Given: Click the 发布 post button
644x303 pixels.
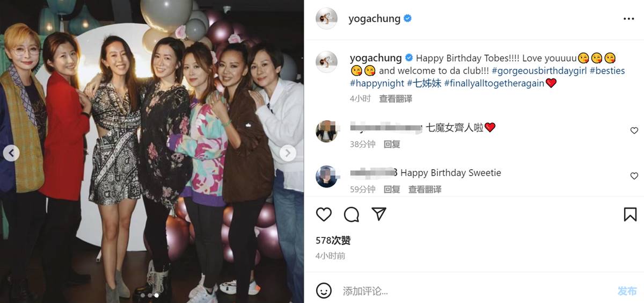Looking at the screenshot, I should [627, 291].
